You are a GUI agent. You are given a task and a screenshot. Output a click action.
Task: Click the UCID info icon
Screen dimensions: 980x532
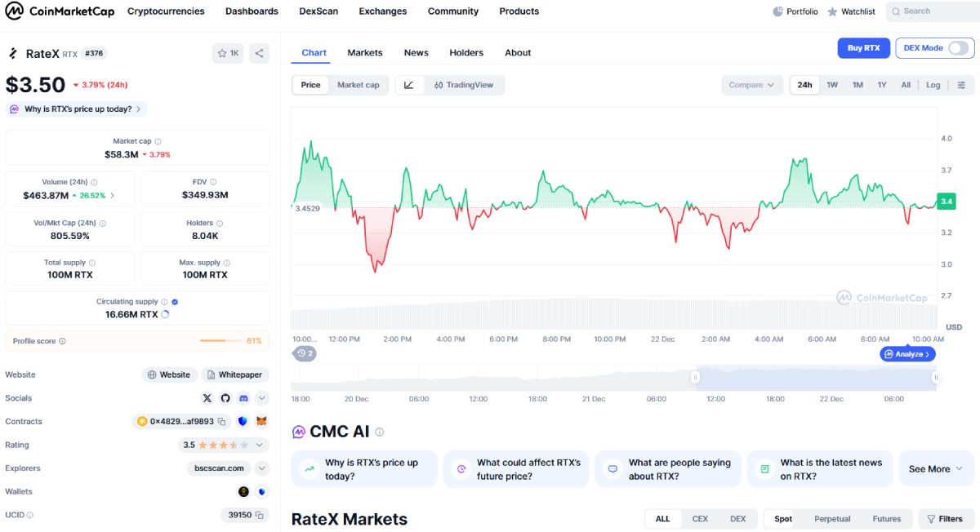(30, 515)
